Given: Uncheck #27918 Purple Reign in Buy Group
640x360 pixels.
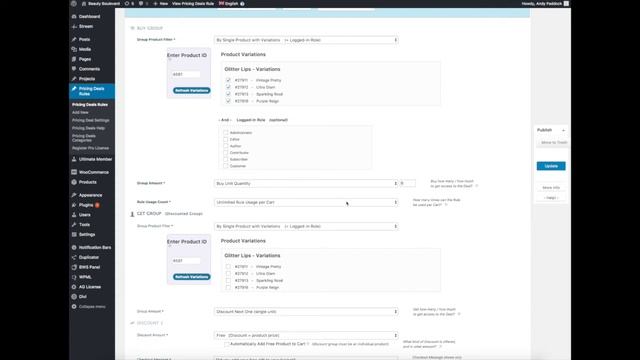Looking at the screenshot, I should (228, 101).
